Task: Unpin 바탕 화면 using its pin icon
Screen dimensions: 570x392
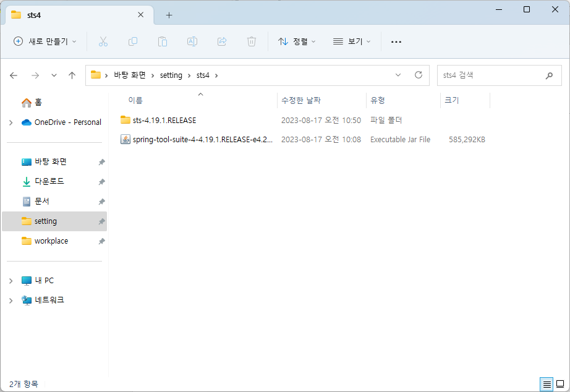Action: coord(102,162)
